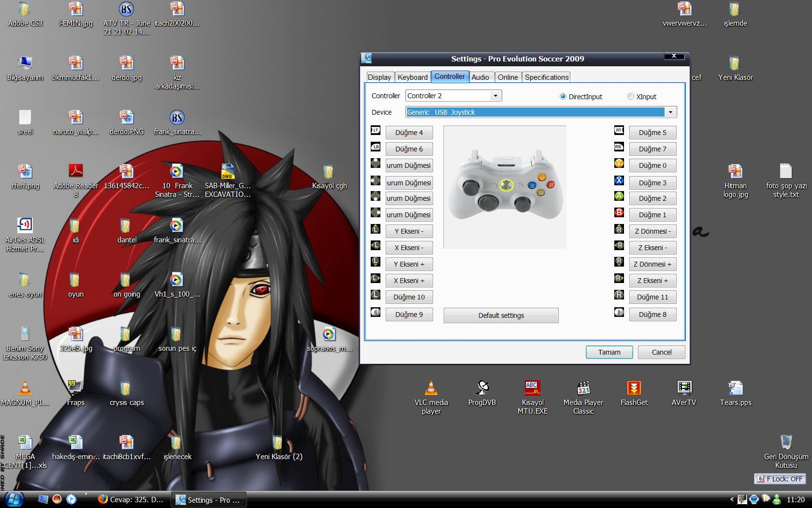This screenshot has height=508, width=812.
Task: Confirm with the Tamam button
Action: [x=609, y=352]
